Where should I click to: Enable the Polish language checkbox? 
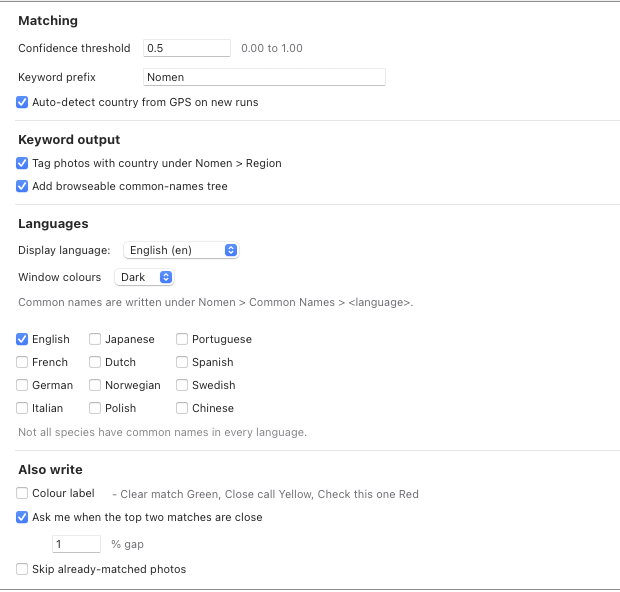click(x=95, y=408)
